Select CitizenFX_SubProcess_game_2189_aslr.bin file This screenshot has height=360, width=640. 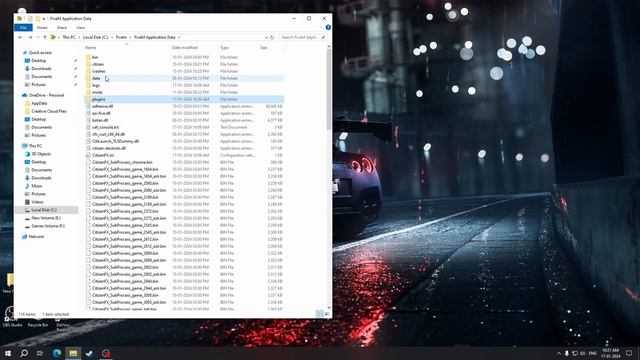point(129,204)
